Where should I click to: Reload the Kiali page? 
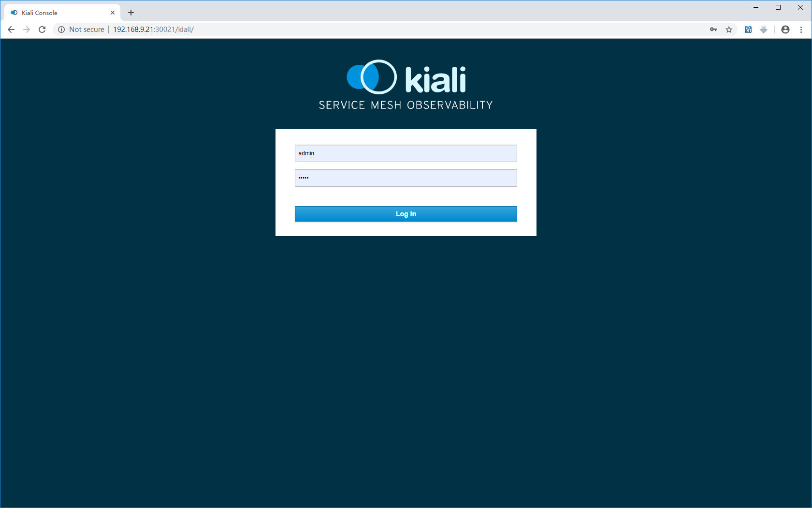[x=42, y=30]
